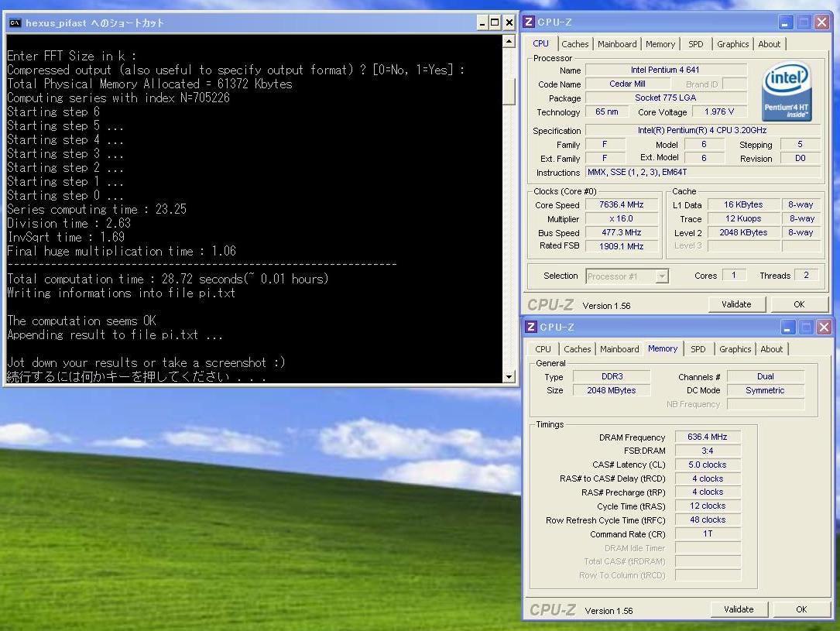Click the Intel Pentium 4 HT logo
The height and width of the screenshot is (631, 840).
click(787, 91)
